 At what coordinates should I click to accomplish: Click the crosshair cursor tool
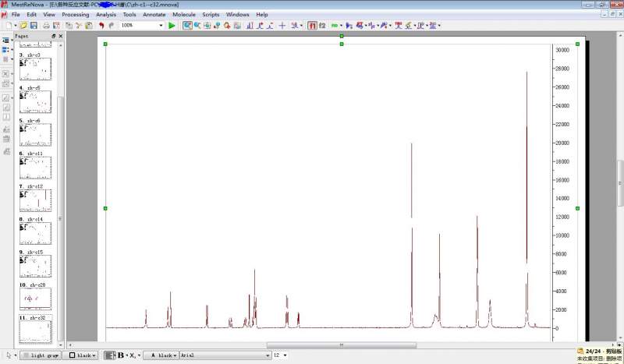point(282,26)
